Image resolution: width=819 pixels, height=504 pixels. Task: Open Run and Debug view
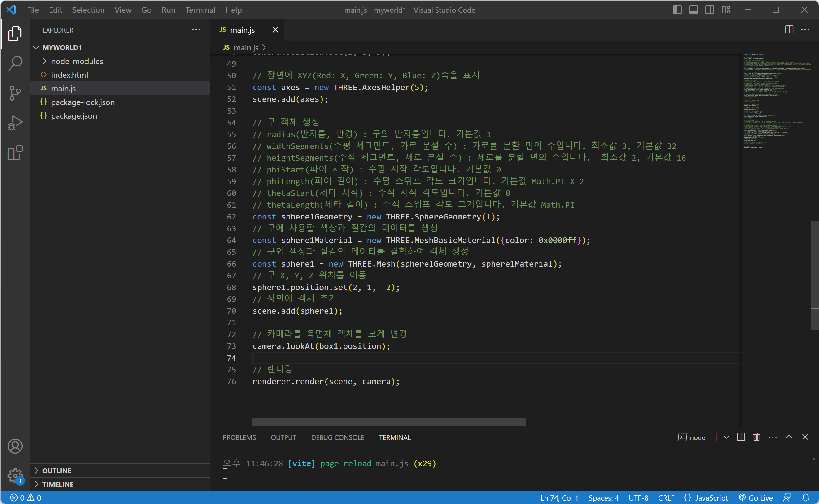15,123
